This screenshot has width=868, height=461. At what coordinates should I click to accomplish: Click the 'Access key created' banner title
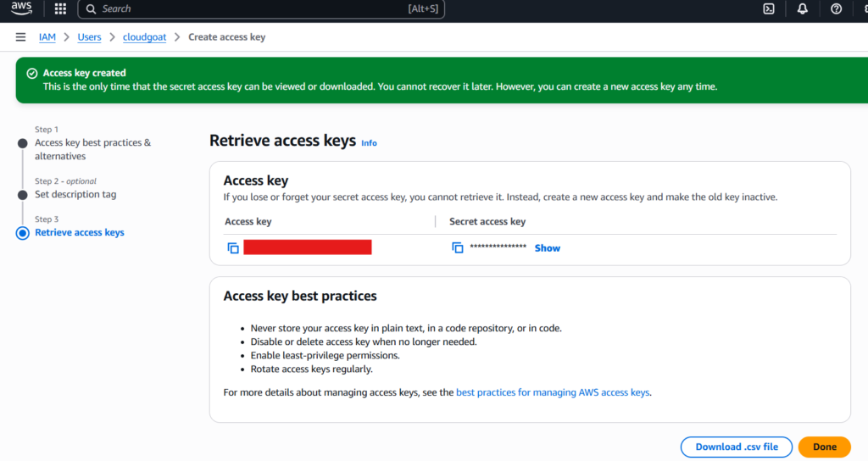[x=84, y=73]
